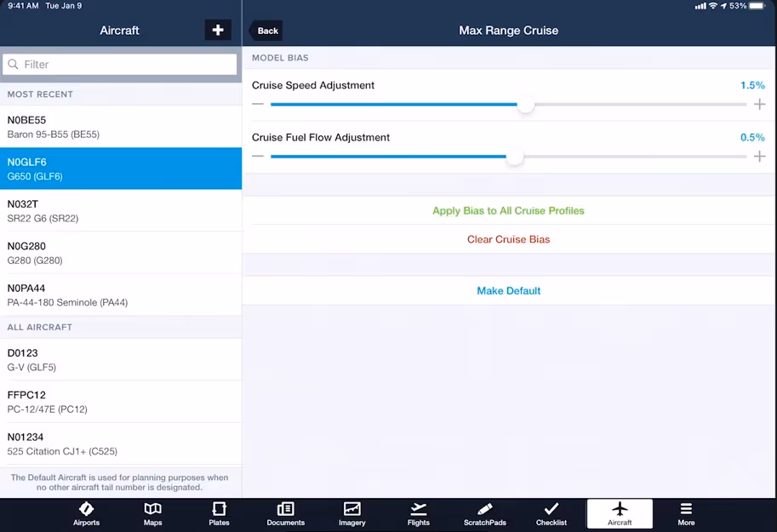Open the Airports tab icon
Image resolution: width=777 pixels, height=532 pixels.
pos(86,509)
